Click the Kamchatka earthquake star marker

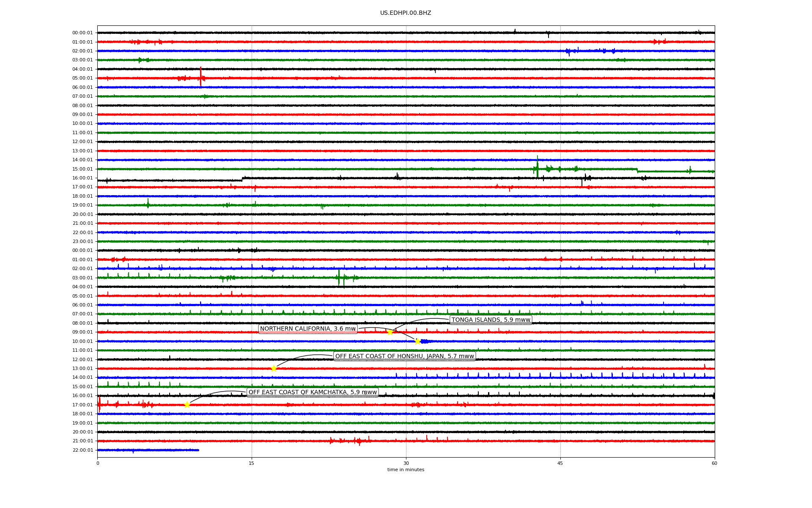coord(187,405)
